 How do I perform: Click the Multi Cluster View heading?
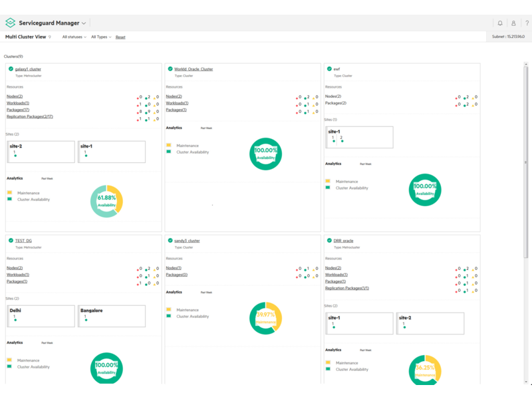25,37
